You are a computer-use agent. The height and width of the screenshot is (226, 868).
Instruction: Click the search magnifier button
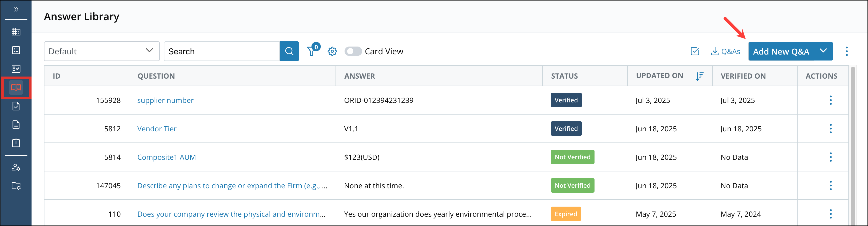(x=289, y=51)
